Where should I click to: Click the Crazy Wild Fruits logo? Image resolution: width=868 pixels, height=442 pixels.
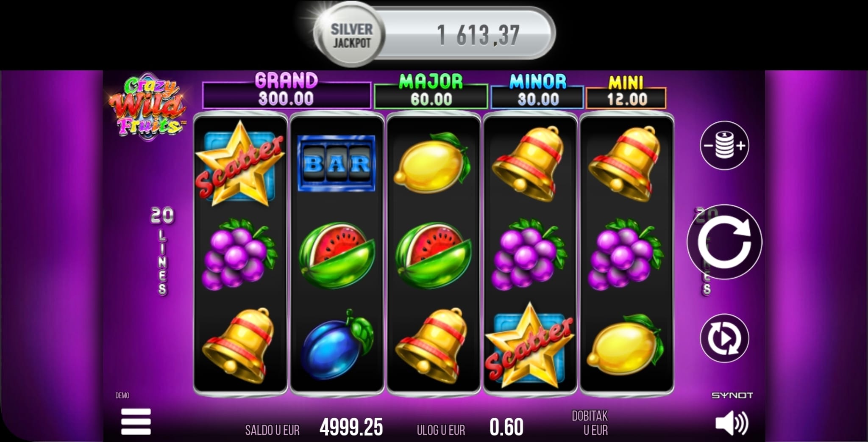click(x=147, y=106)
